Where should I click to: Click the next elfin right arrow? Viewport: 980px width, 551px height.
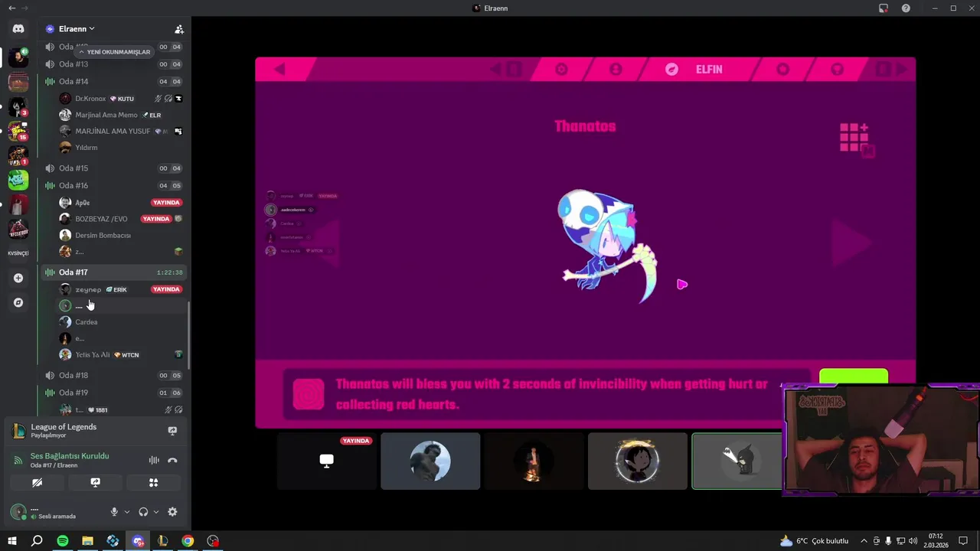(851, 243)
